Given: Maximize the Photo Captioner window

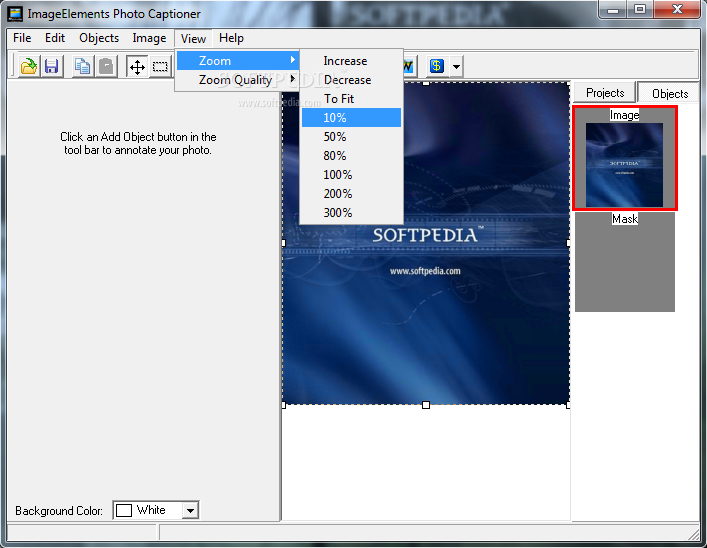Looking at the screenshot, I should tap(639, 9).
